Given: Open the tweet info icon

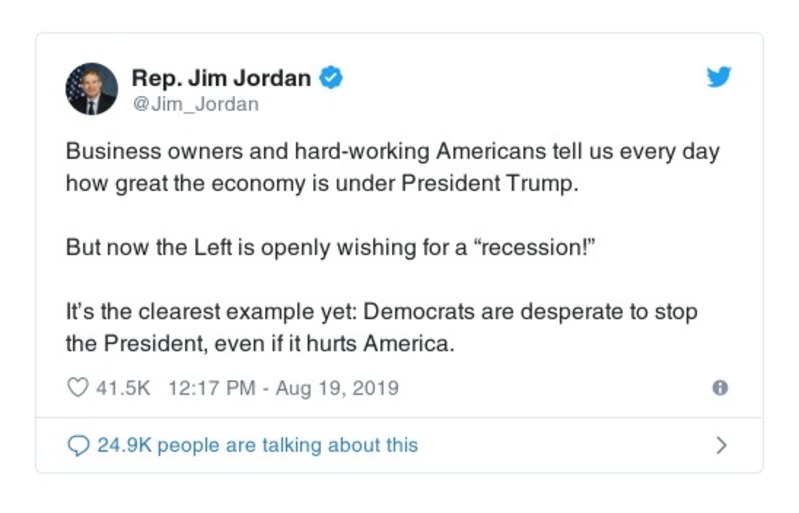Looking at the screenshot, I should tap(719, 388).
